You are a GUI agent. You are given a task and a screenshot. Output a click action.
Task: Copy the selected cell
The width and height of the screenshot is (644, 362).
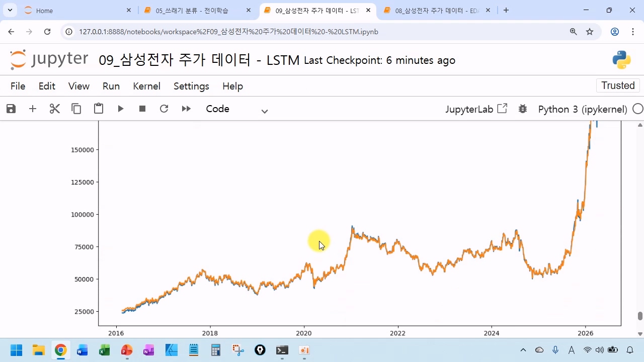pos(76,109)
